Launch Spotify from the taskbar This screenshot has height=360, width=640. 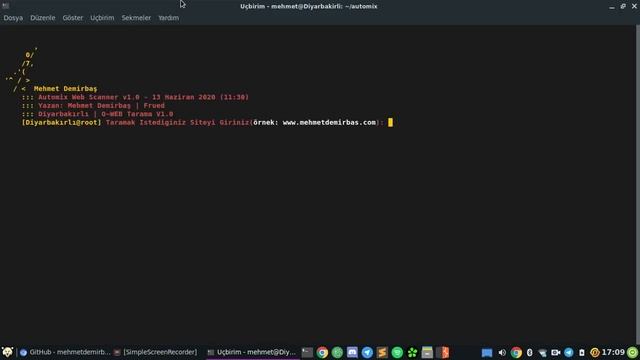(397, 352)
